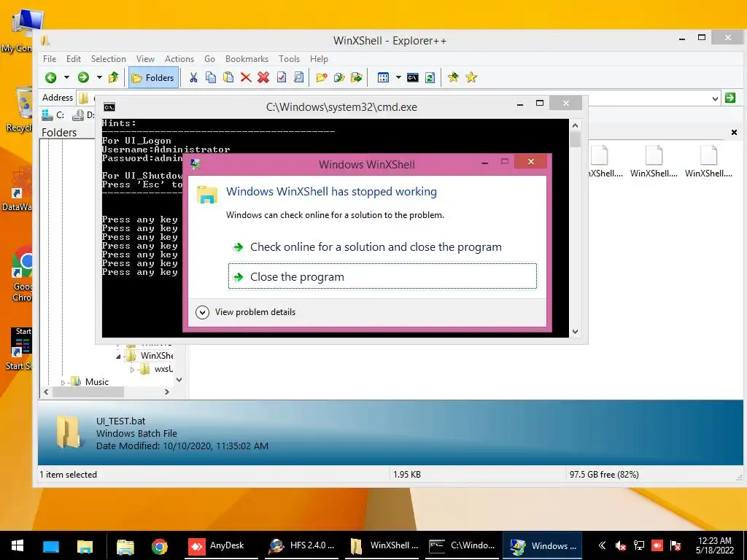Click the folder tree horizontal scrollbar thumb

88,392
